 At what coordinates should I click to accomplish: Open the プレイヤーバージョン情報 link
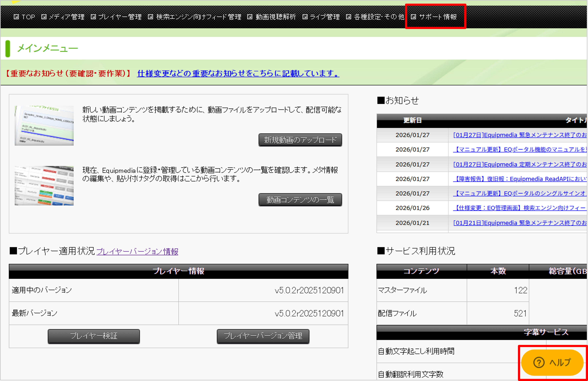[x=137, y=252]
